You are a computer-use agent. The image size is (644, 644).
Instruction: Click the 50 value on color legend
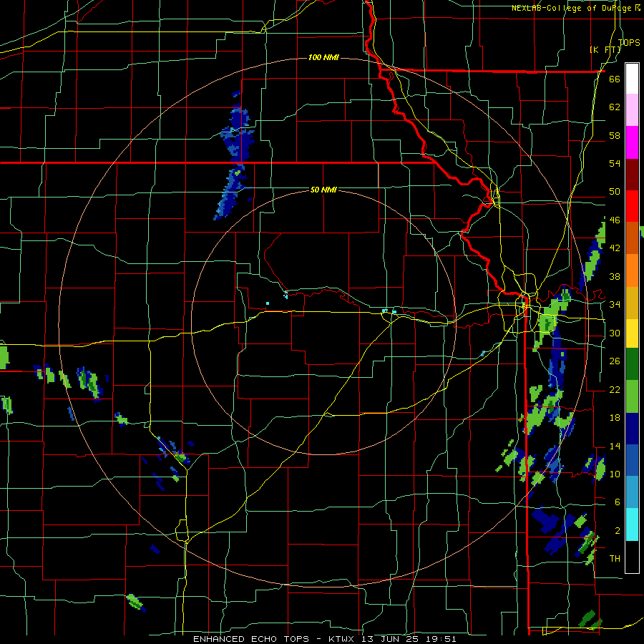click(615, 192)
